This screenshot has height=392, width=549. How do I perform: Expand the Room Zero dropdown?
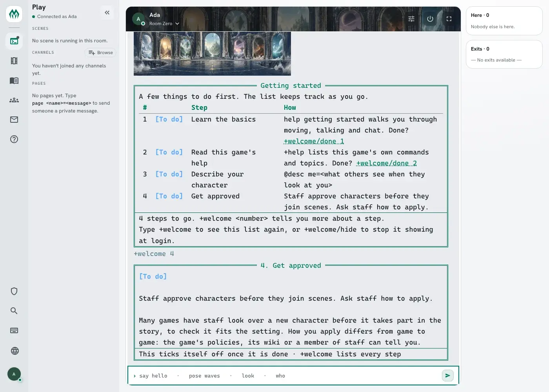pos(164,24)
